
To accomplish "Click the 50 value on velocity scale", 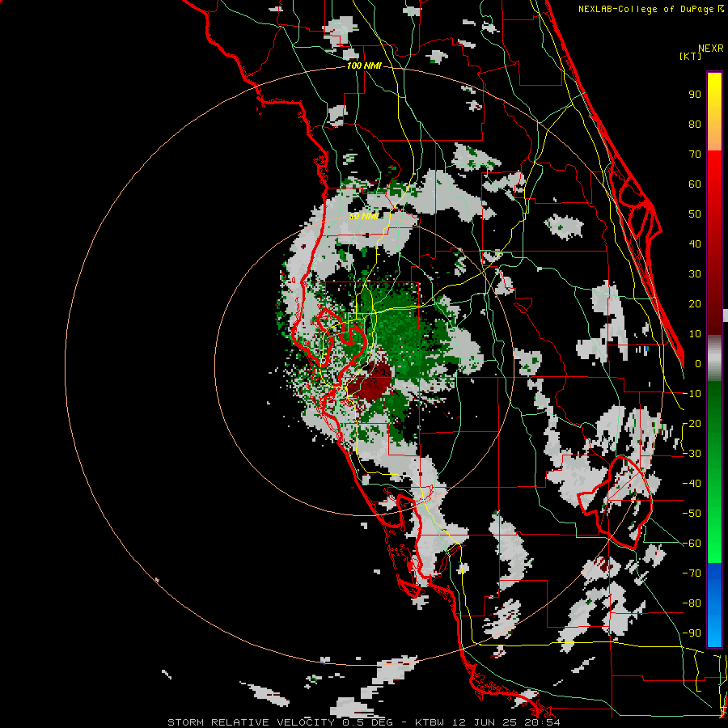I will [x=695, y=214].
